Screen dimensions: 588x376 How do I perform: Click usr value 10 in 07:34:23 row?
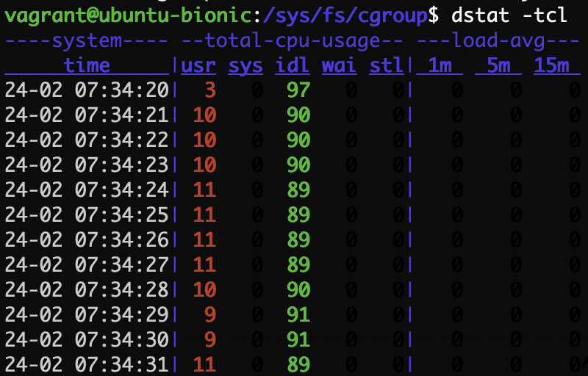pos(205,164)
